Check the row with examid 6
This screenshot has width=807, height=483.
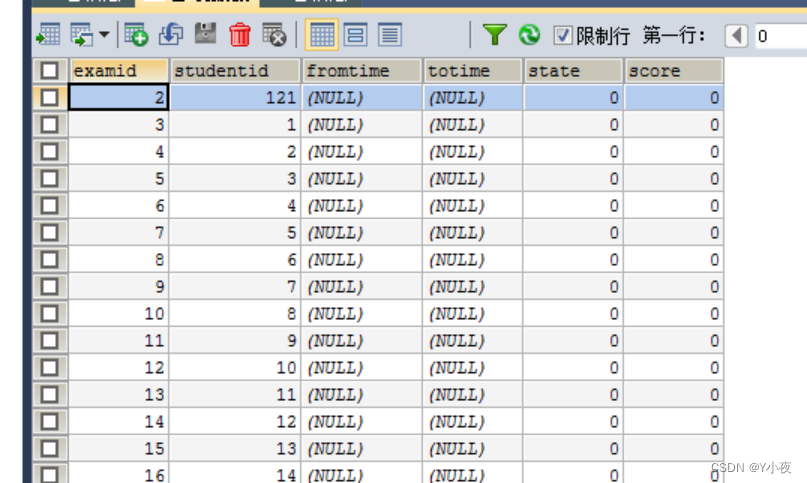click(50, 205)
